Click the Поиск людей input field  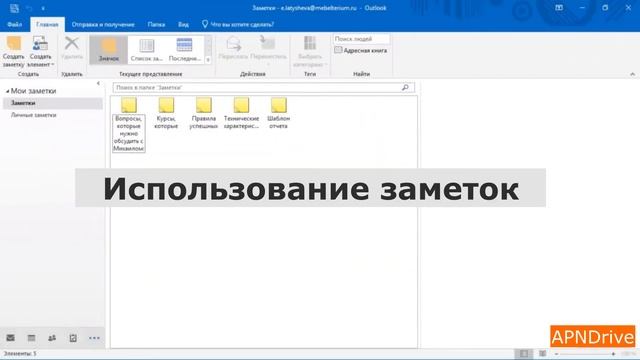click(x=361, y=39)
